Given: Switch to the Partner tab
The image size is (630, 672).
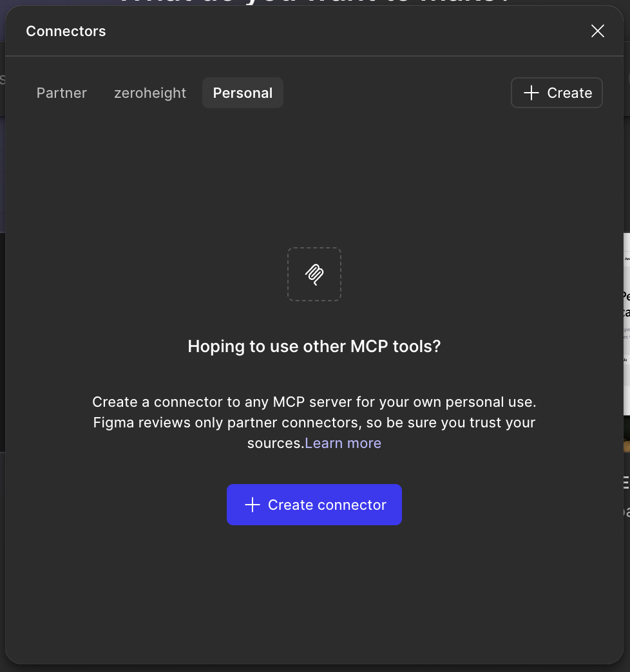Looking at the screenshot, I should pyautogui.click(x=62, y=93).
